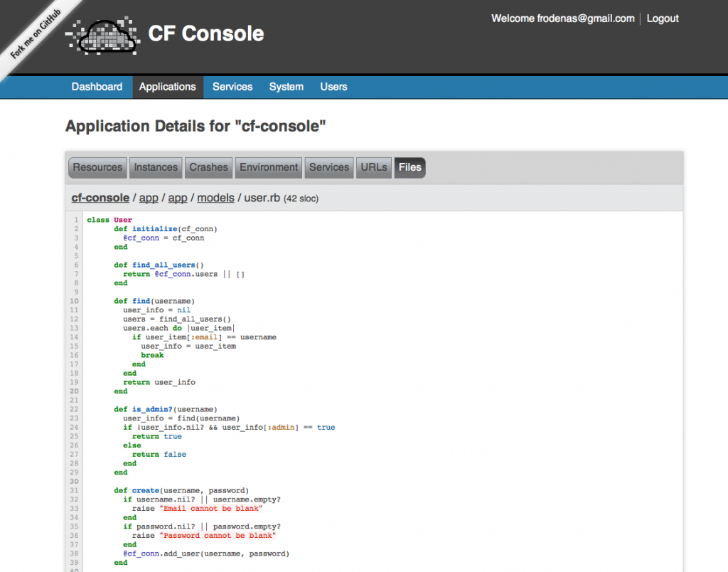
Task: Open the Environment tab
Action: click(269, 167)
